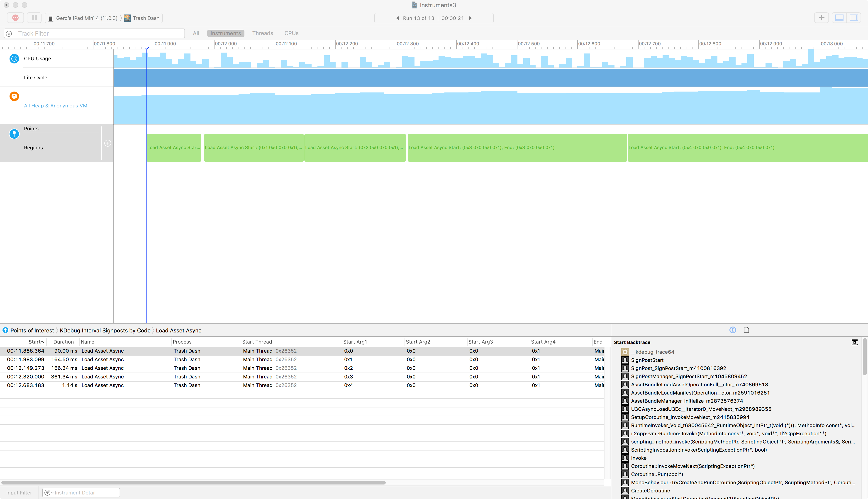
Task: Click the red record button
Action: coord(15,18)
